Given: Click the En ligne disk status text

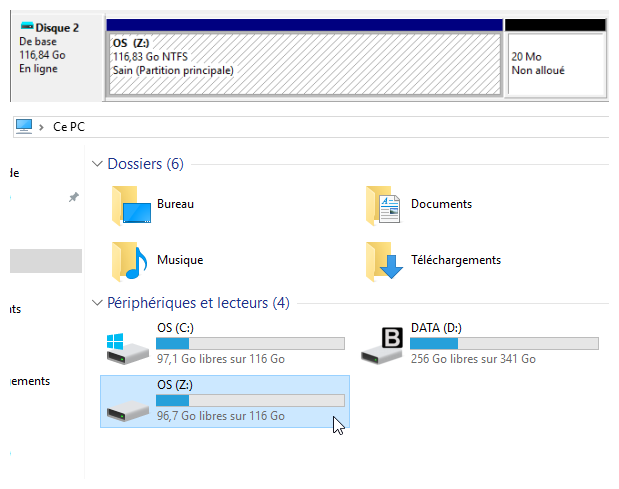Looking at the screenshot, I should coord(38,69).
